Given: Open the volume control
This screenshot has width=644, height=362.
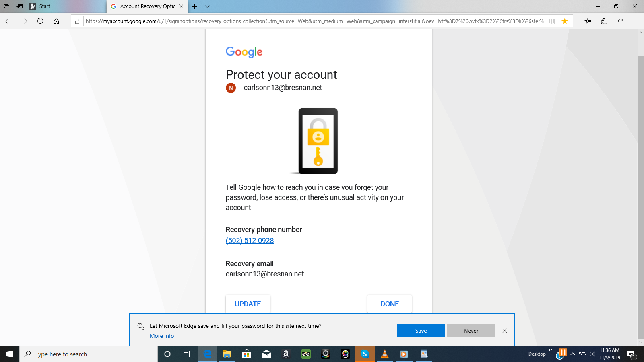Looking at the screenshot, I should click(592, 354).
